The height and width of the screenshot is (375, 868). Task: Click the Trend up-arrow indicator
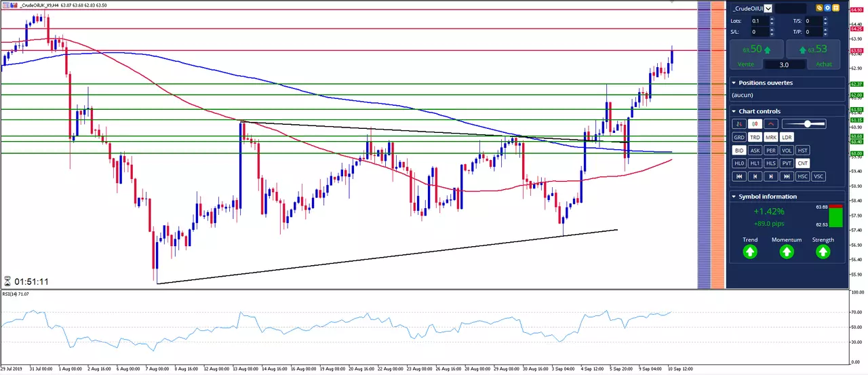point(750,252)
